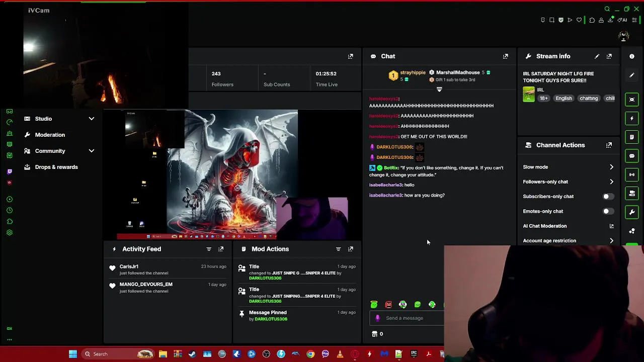
Task: Edit stream info with pencil icon
Action: tap(597, 56)
